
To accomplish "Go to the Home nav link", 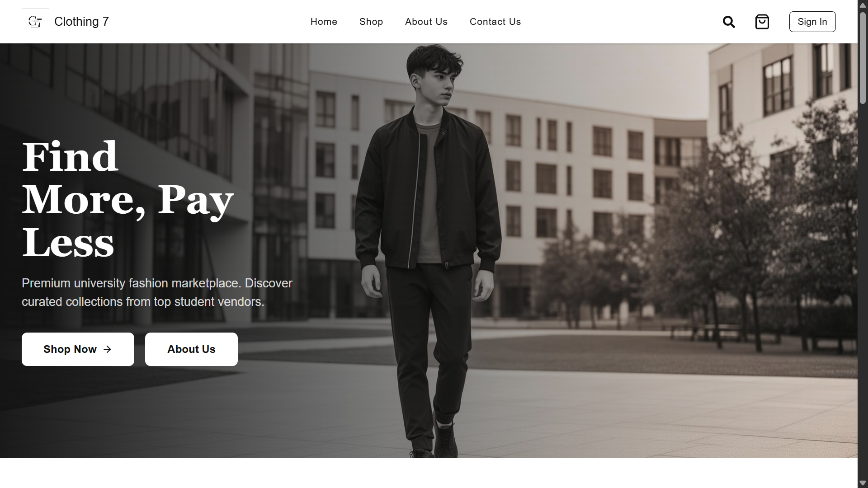I will 324,22.
